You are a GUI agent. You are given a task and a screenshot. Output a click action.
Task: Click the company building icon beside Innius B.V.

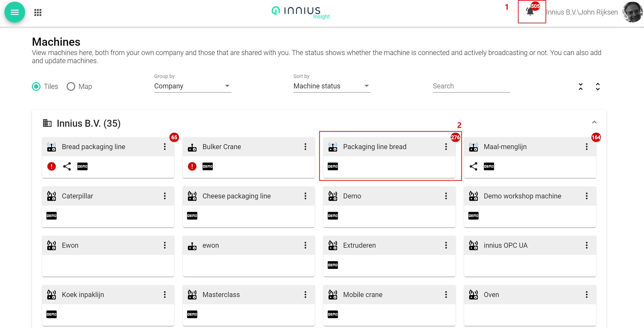(x=47, y=123)
